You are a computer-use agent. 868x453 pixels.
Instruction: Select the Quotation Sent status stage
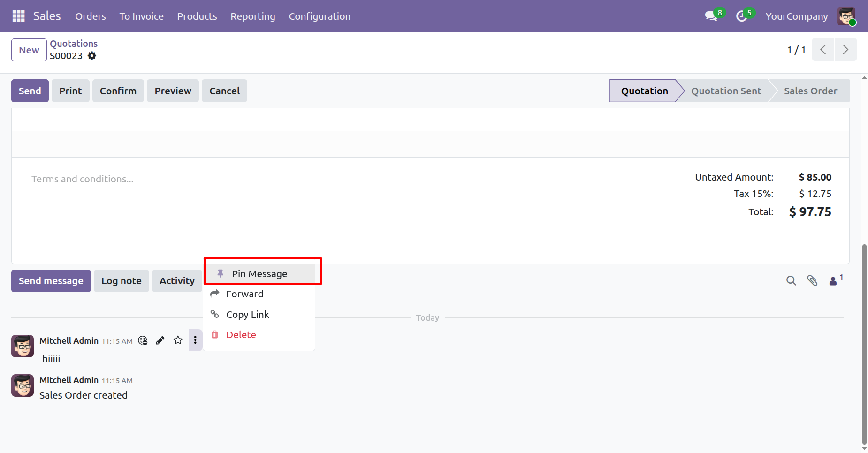[x=726, y=91]
